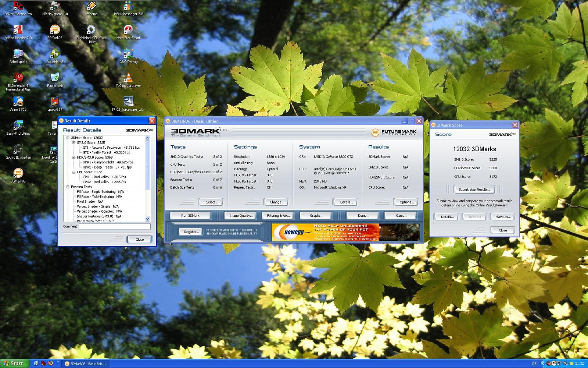Click the Newegg advertisement banner
Screen dimensions: 588x368
345,233
